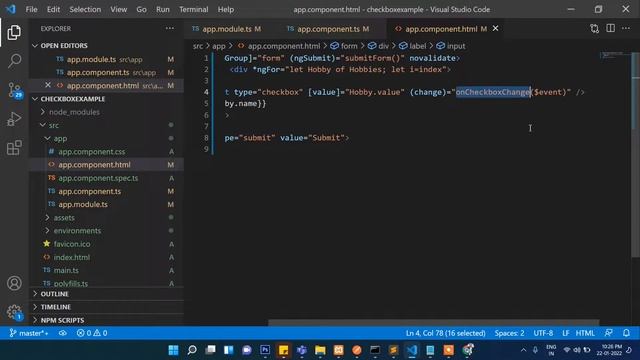Open favicon.ico in file tree
The height and width of the screenshot is (360, 640).
72,244
